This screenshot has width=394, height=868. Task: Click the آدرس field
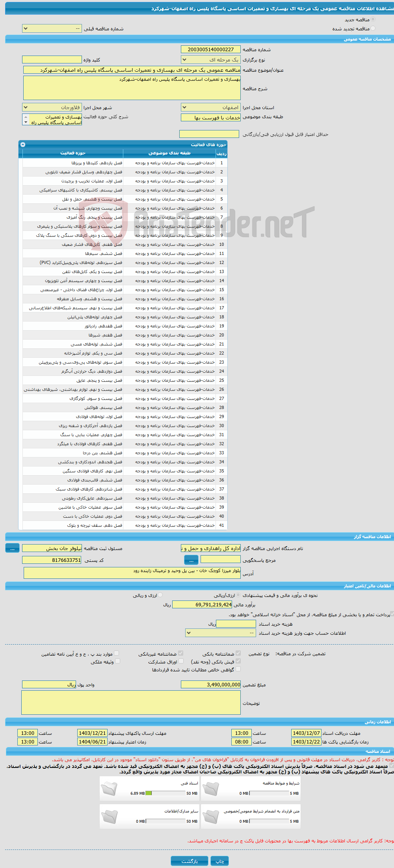pyautogui.click(x=132, y=573)
